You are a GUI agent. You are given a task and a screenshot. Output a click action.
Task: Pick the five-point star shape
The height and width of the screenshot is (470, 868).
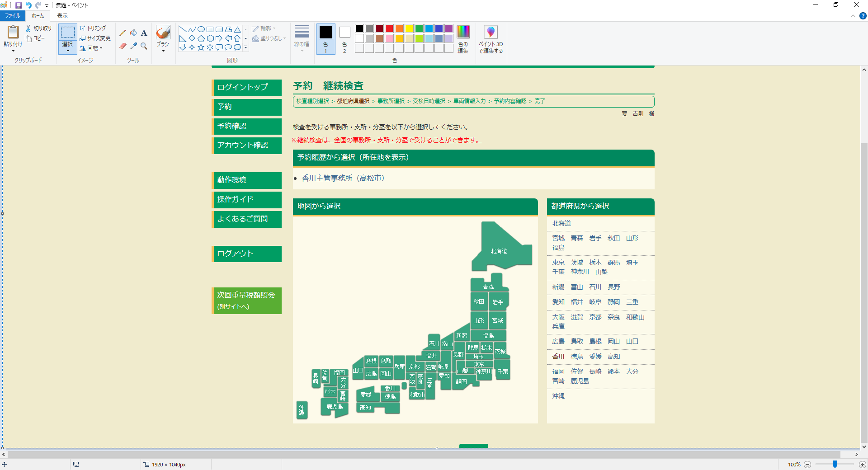[x=201, y=47]
